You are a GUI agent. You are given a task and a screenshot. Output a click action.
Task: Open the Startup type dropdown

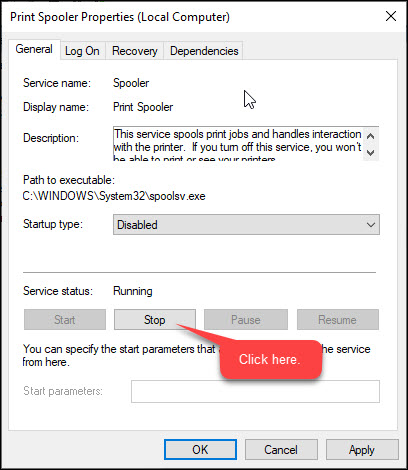[x=246, y=225]
